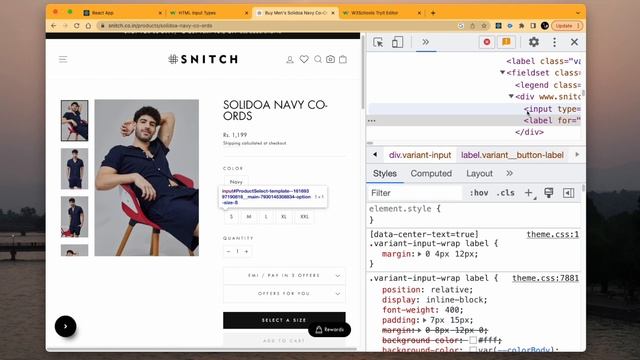This screenshot has height=360, width=640.
Task: Open DevTools three-dot customize menu
Action: pos(554,42)
